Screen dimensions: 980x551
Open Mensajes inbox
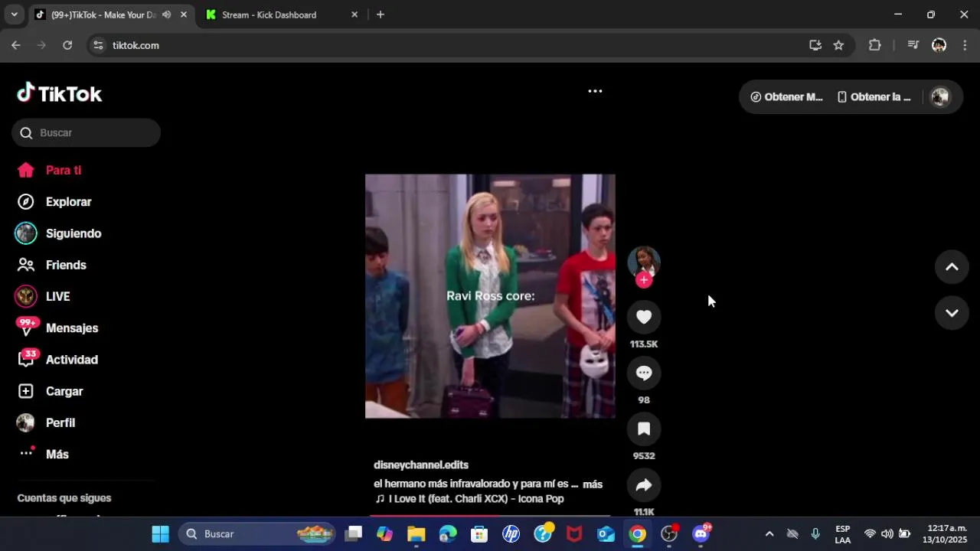[x=71, y=328]
